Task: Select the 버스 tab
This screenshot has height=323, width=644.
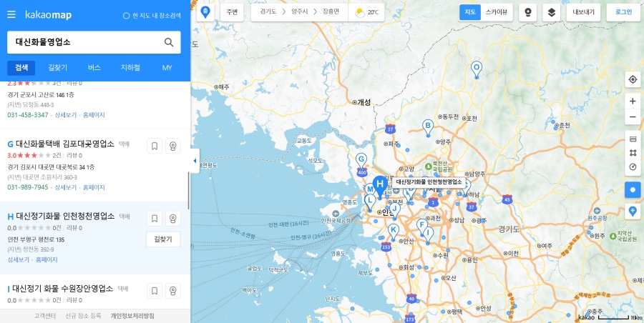Action: [x=94, y=68]
